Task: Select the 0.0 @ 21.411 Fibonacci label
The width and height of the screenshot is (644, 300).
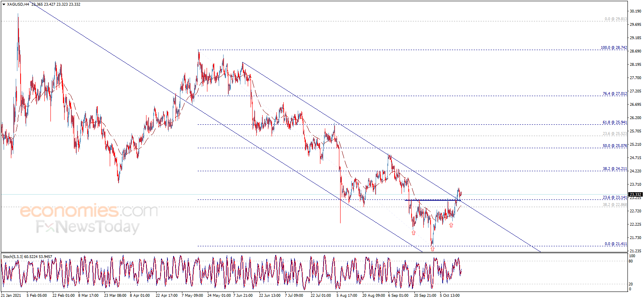Action: (x=615, y=244)
